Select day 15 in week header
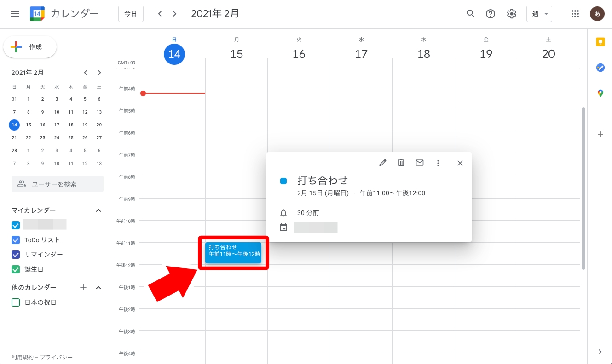Screen dimensions: 612x364 (237, 54)
